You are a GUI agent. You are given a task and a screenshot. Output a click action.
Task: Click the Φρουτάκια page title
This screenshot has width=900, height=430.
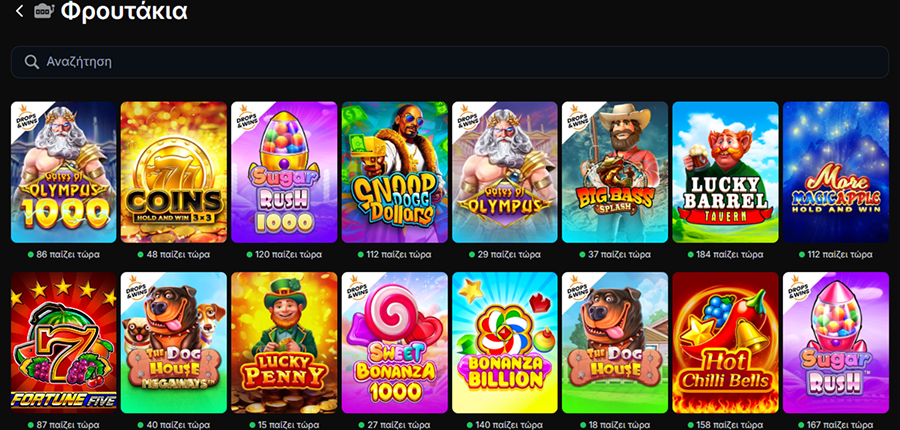click(124, 11)
